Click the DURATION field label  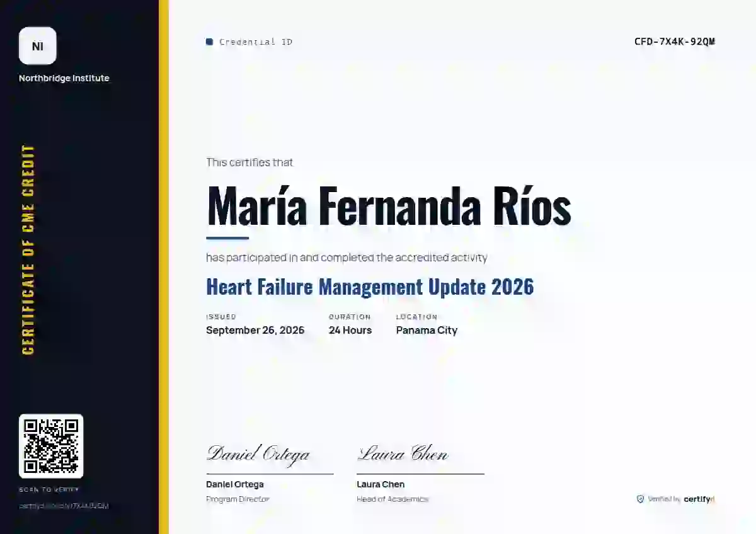350,317
